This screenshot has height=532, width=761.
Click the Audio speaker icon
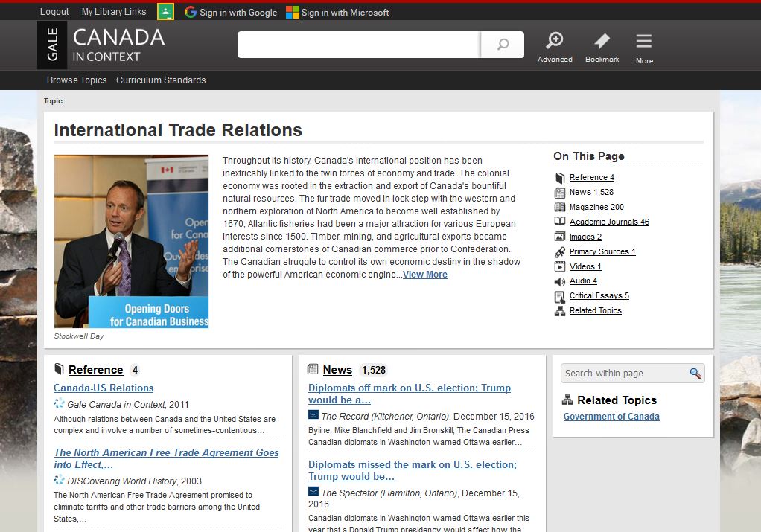coord(560,281)
